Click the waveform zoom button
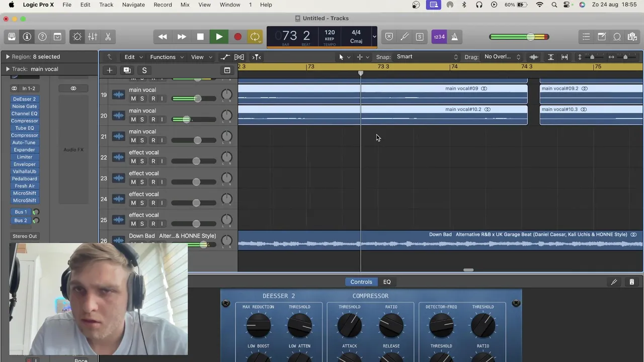 [534, 57]
